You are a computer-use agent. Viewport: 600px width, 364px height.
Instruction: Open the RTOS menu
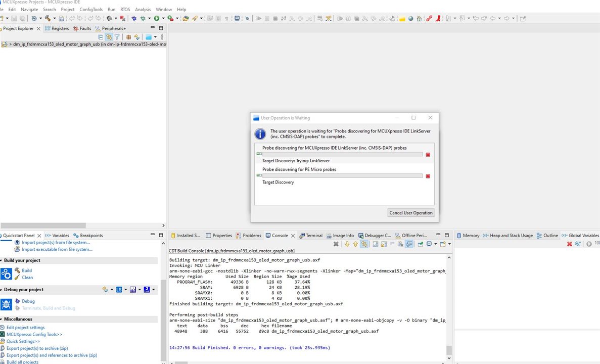[125, 9]
